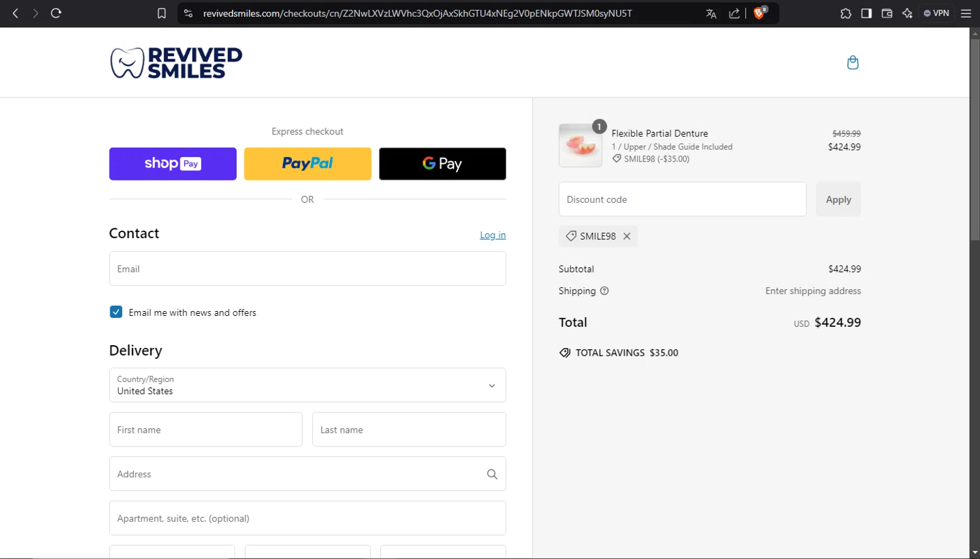Click the browser address bar URL

click(417, 13)
